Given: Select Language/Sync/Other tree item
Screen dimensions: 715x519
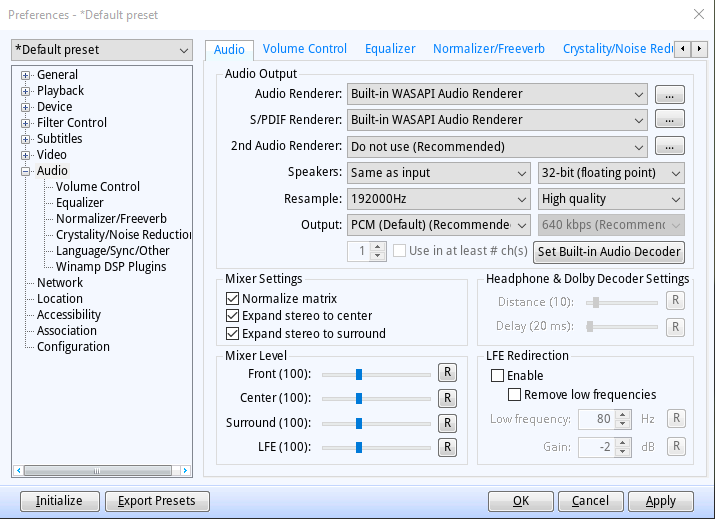Looking at the screenshot, I should pyautogui.click(x=113, y=251).
